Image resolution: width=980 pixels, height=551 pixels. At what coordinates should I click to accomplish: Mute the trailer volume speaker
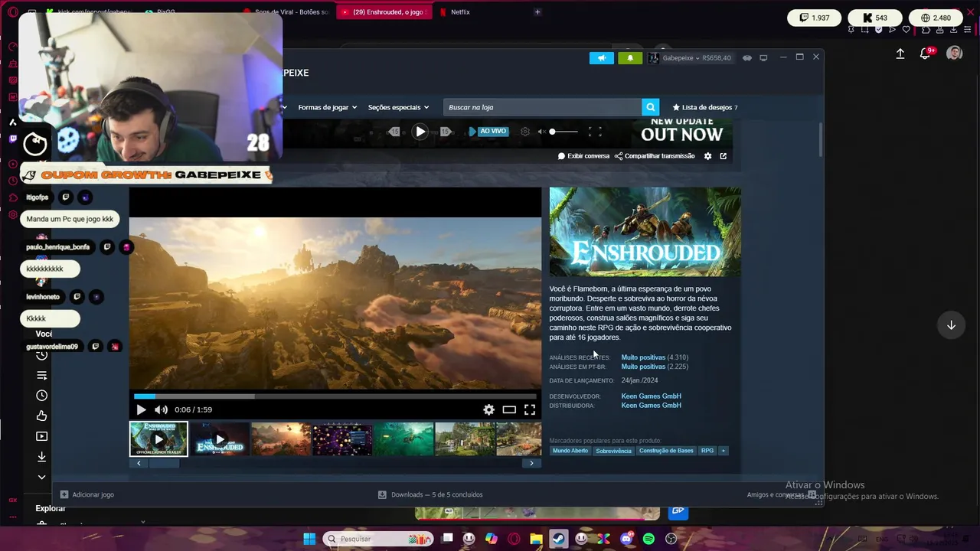(x=161, y=410)
